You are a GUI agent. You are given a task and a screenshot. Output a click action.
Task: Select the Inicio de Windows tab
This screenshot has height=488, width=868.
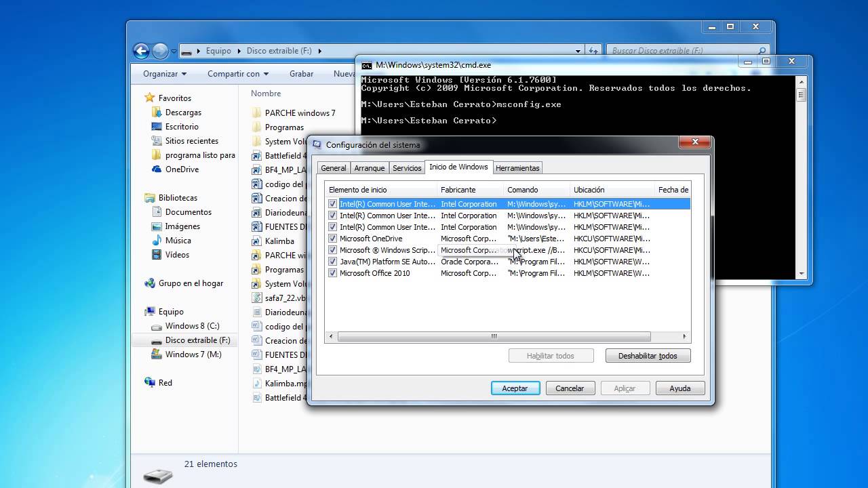point(458,167)
